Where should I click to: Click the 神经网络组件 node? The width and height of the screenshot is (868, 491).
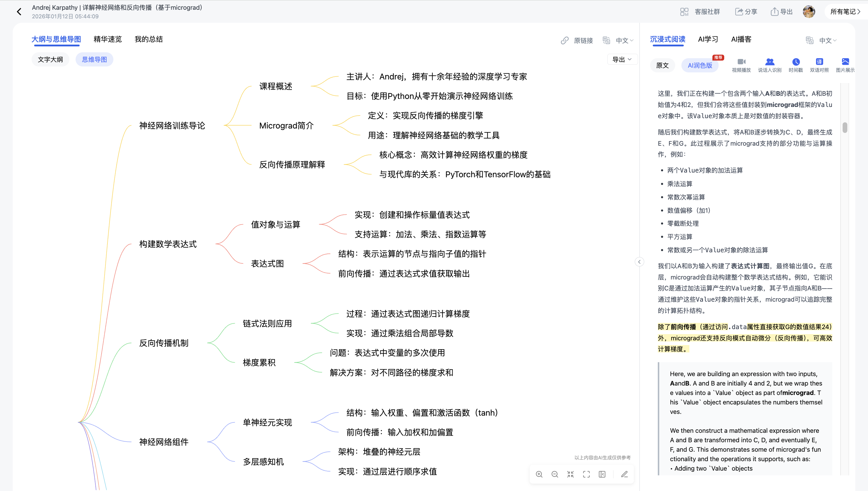pos(164,442)
